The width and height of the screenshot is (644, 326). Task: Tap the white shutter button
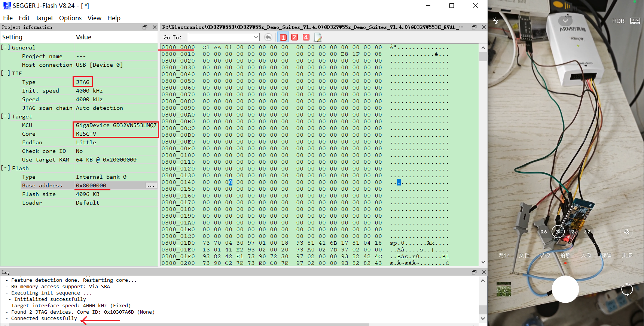(x=565, y=289)
